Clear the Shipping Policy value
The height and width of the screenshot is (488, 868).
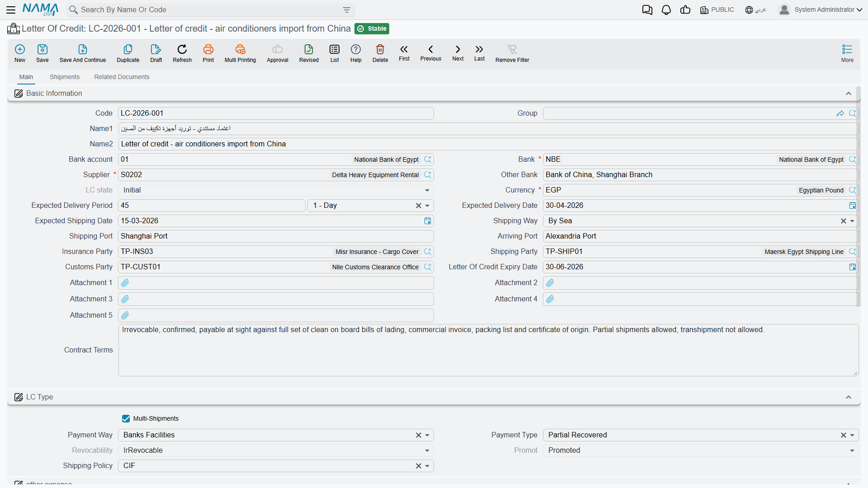coord(419,466)
